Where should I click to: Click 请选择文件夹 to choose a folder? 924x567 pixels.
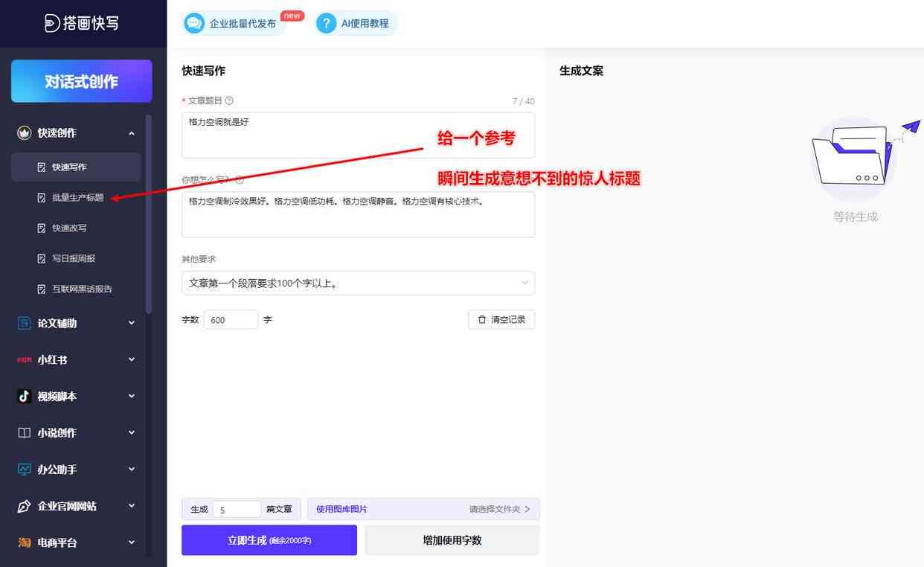(x=499, y=510)
